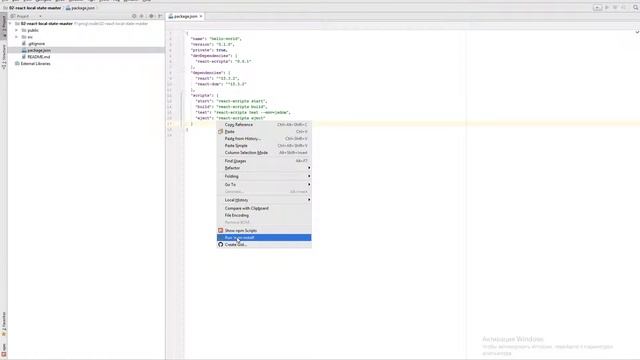Screen dimensions: 640x360
Task: Click the "start": "react-scripts start" line
Action: pyautogui.click(x=231, y=101)
